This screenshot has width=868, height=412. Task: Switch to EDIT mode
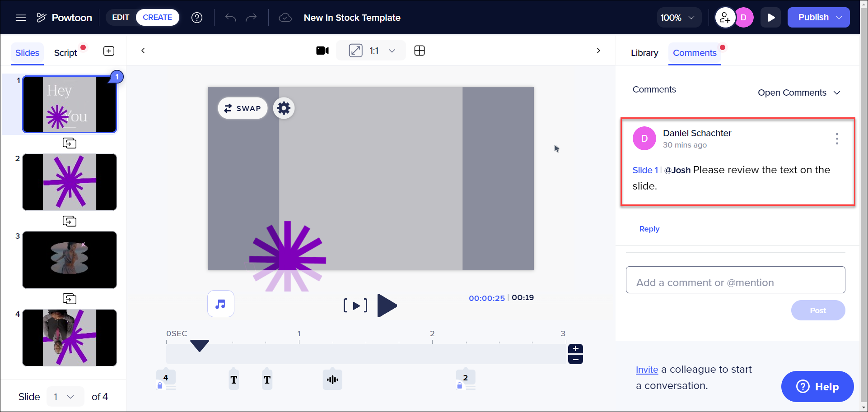(x=121, y=18)
